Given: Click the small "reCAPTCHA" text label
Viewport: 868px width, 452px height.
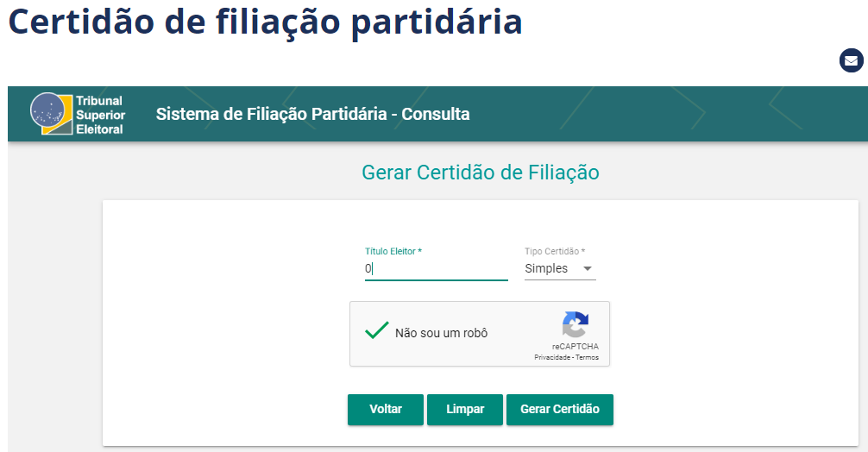Looking at the screenshot, I should point(576,347).
